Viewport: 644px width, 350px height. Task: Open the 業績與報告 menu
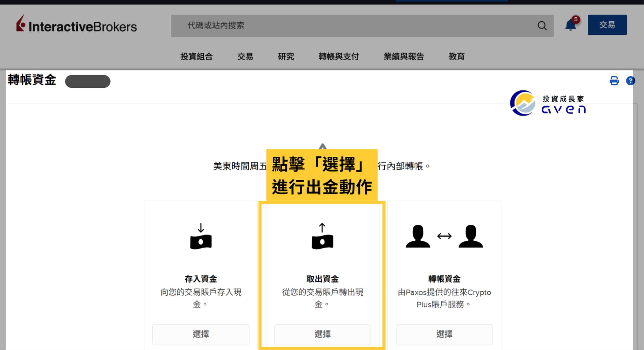click(404, 56)
